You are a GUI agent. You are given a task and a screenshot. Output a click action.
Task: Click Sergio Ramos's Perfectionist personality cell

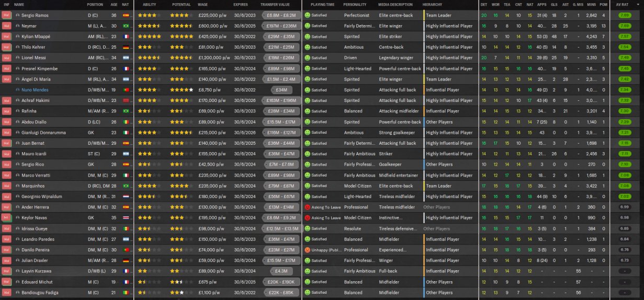[357, 15]
